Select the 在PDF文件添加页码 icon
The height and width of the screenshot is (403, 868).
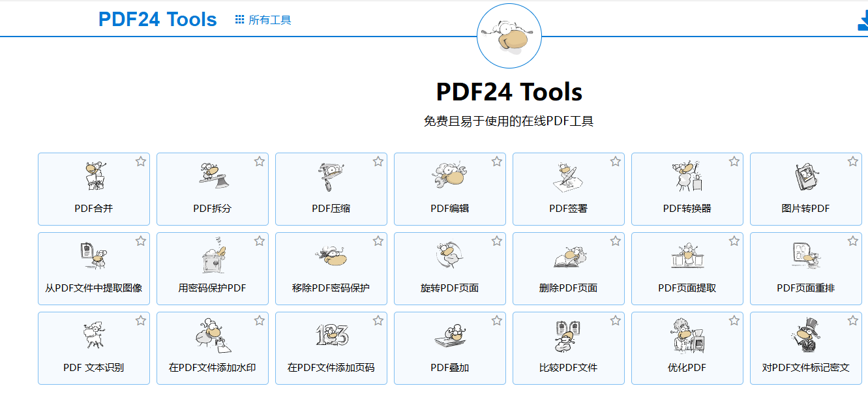(331, 335)
